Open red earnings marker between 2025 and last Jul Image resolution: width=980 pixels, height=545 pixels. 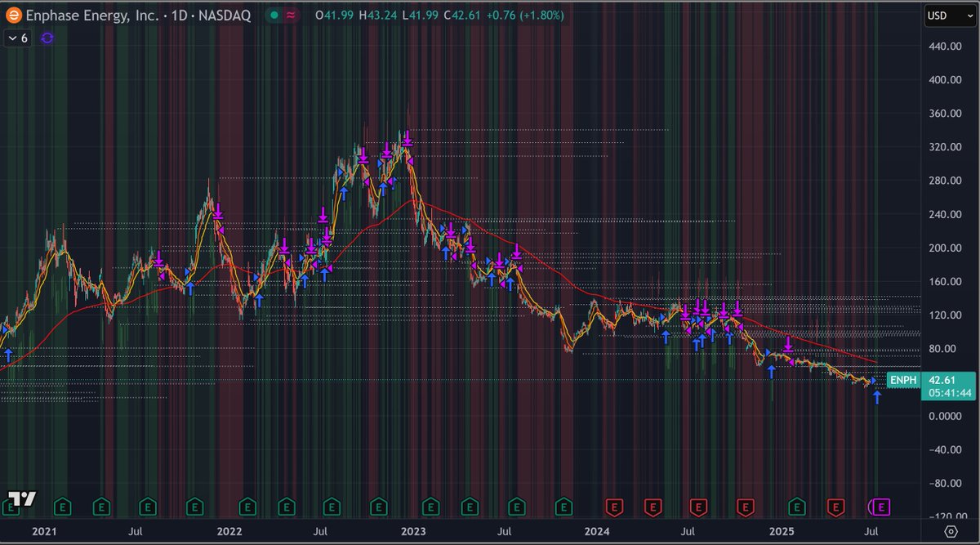[x=835, y=507]
